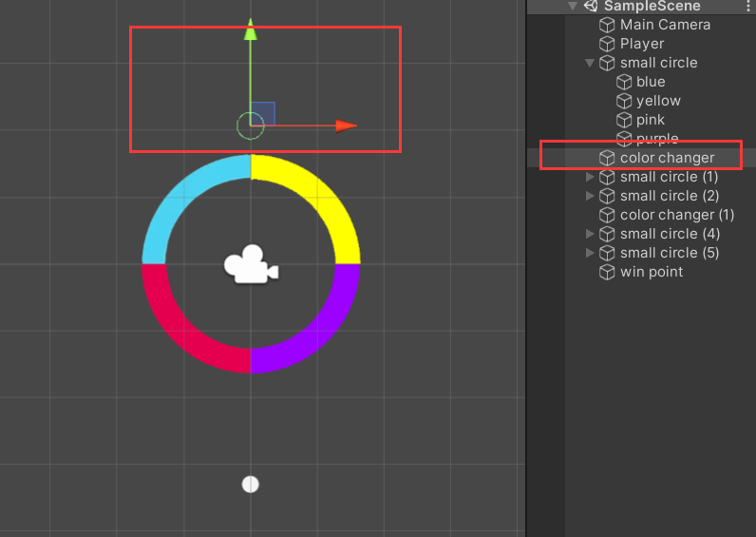Viewport: 756px width, 537px height.
Task: Click the white player ball in scene
Action: click(250, 485)
